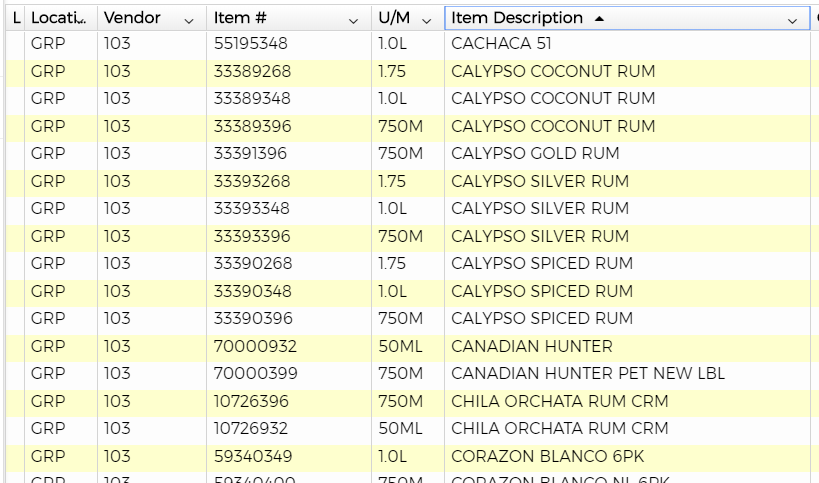Select item number 10726396
Screen dimensions: 819x483
tap(251, 400)
